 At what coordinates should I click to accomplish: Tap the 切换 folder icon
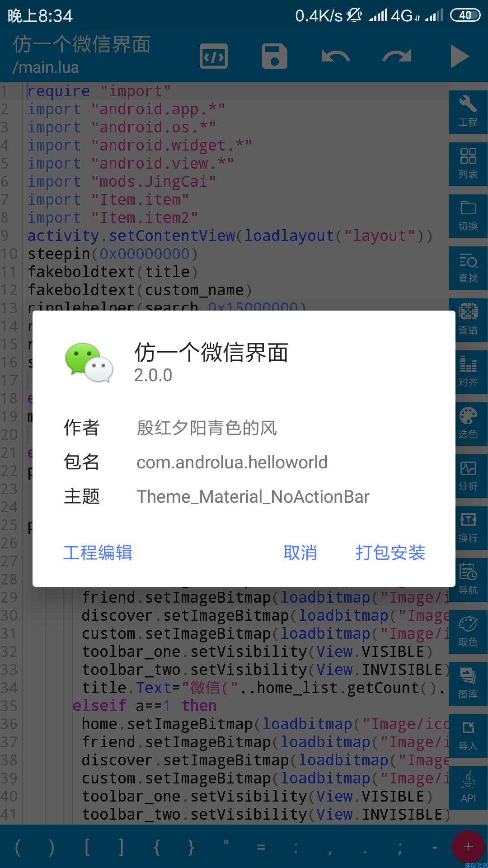pos(468,216)
